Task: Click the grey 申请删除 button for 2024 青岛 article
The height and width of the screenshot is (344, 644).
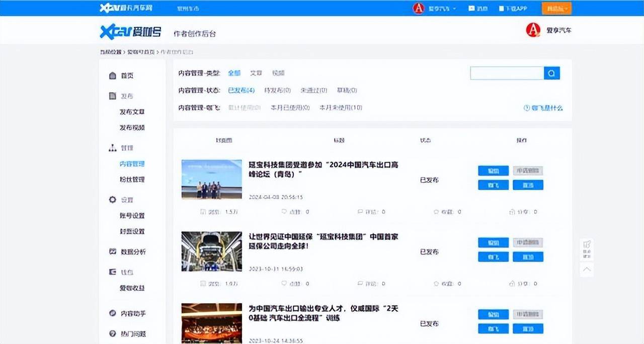Action: pos(528,171)
